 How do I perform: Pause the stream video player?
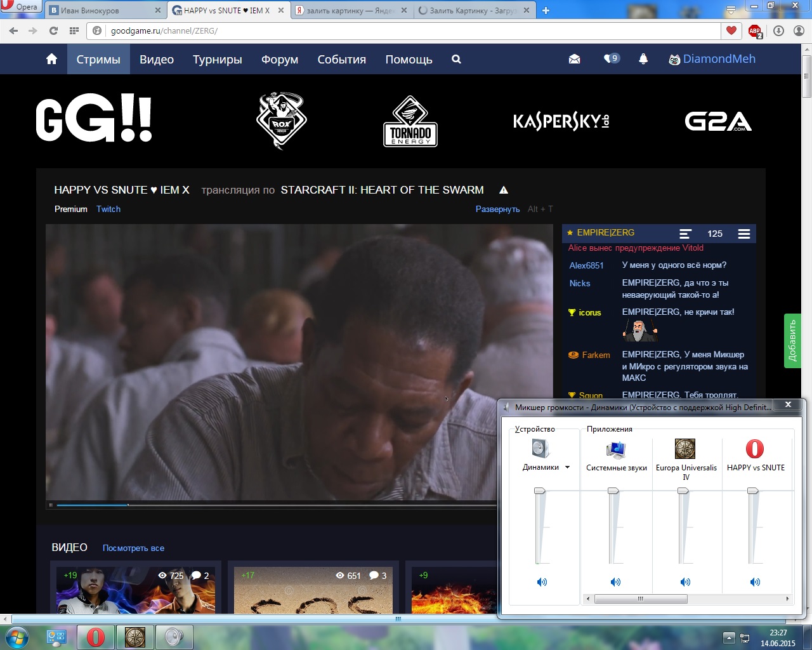click(x=51, y=505)
